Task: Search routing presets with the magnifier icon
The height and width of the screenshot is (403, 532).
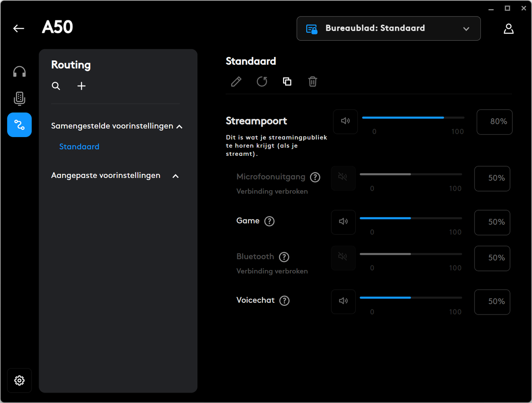Action: 56,86
